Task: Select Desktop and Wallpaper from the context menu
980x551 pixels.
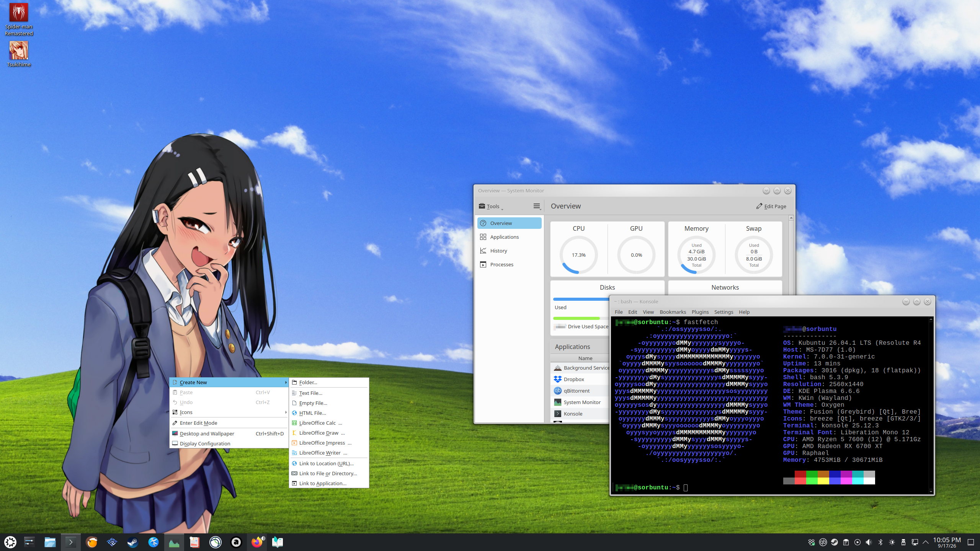Action: pyautogui.click(x=229, y=434)
